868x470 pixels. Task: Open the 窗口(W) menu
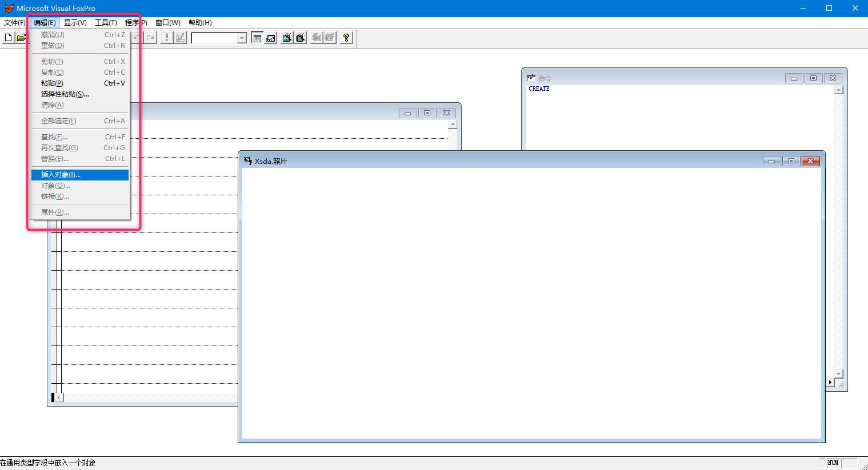click(x=168, y=23)
